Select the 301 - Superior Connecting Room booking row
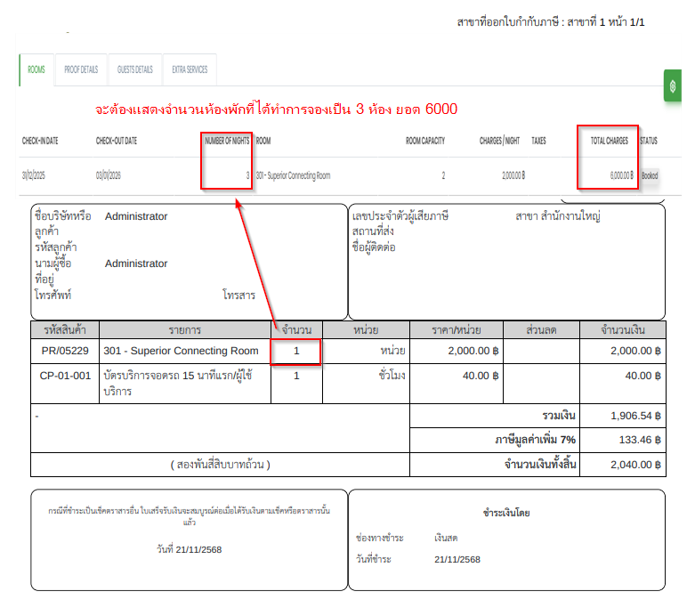 [x=293, y=175]
